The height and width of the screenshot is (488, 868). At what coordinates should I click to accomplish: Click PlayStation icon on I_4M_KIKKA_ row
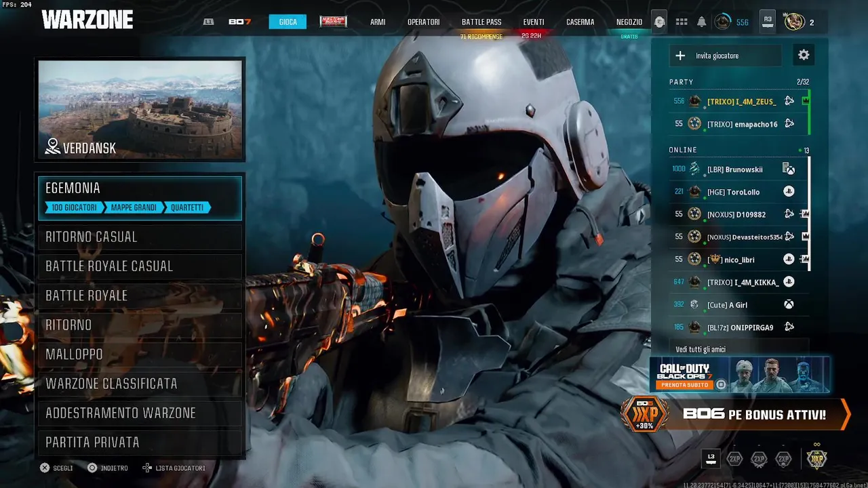click(789, 281)
